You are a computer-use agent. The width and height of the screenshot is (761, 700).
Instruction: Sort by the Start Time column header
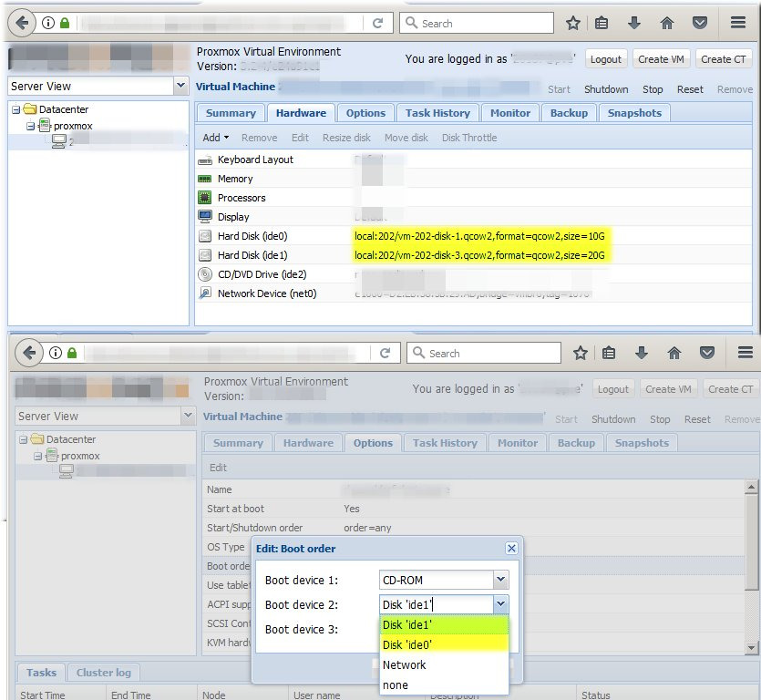pos(62,694)
